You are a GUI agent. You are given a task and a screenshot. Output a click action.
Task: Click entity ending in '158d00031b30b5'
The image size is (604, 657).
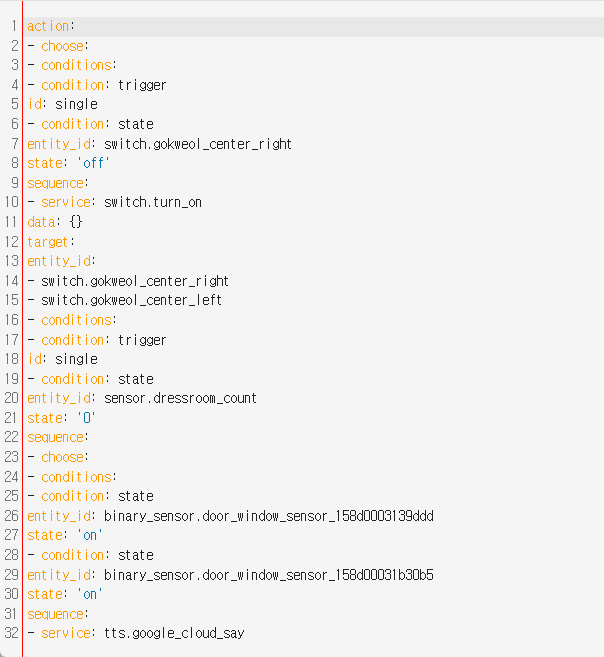coord(269,575)
